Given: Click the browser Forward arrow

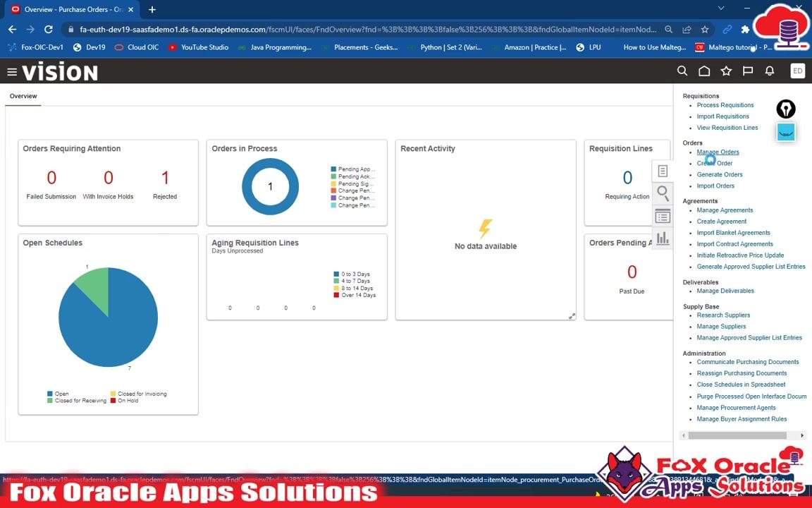Looking at the screenshot, I should (30, 30).
